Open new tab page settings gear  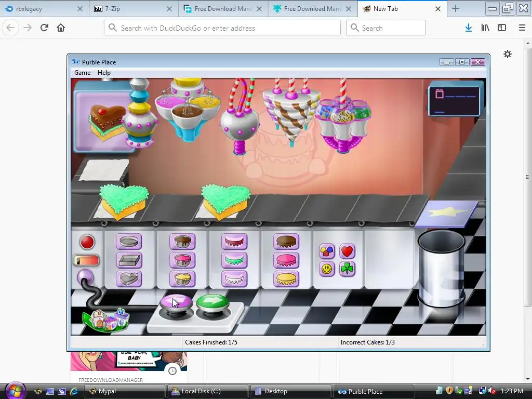tap(507, 54)
